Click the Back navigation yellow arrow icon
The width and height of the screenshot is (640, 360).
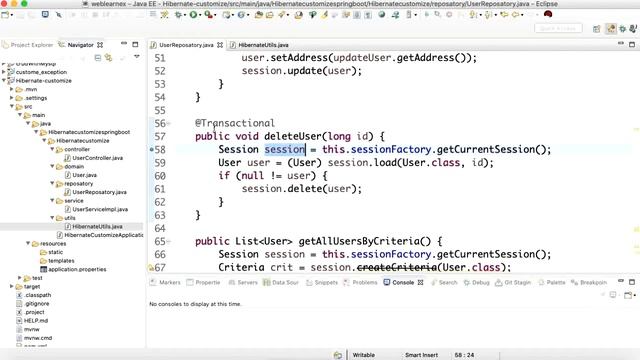(x=504, y=15)
